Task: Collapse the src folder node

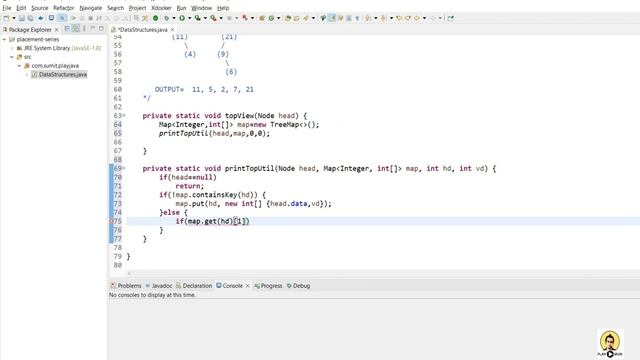Action: [12, 57]
